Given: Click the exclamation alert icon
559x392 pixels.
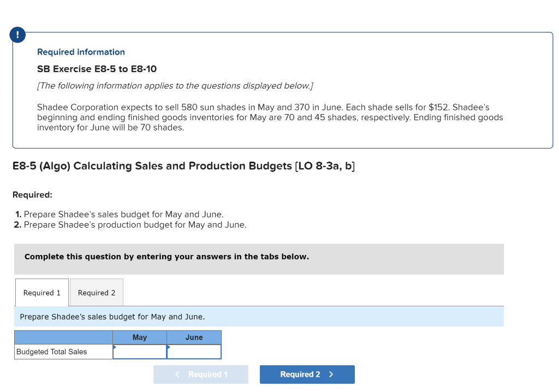Looking at the screenshot, I should [x=17, y=34].
